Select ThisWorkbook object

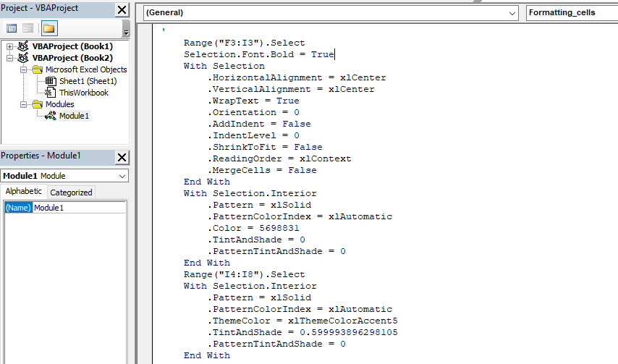[83, 93]
